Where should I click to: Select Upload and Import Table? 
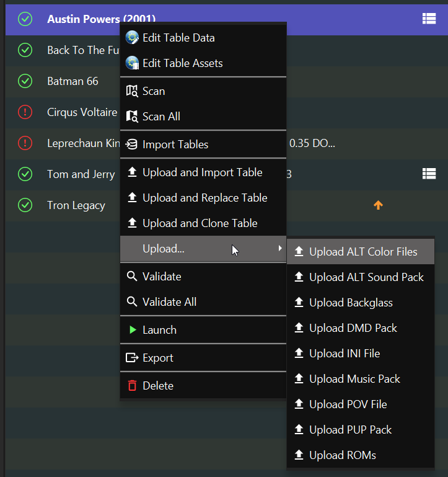pyautogui.click(x=203, y=172)
